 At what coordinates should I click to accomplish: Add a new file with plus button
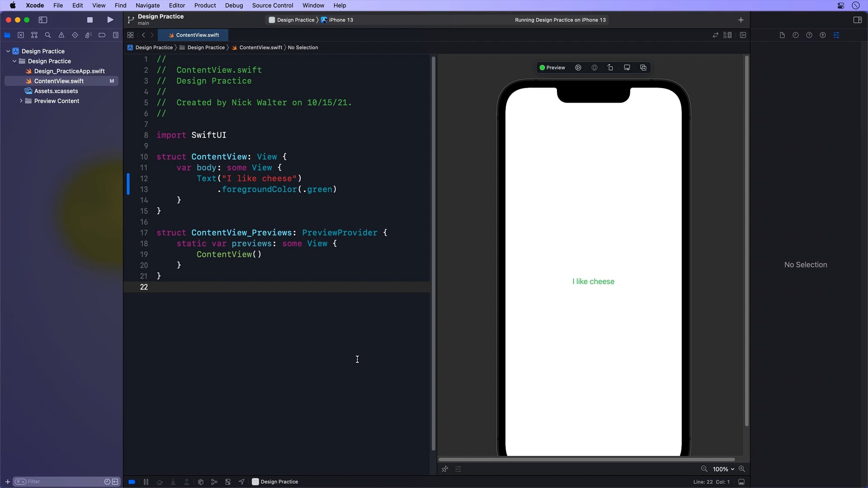7,482
